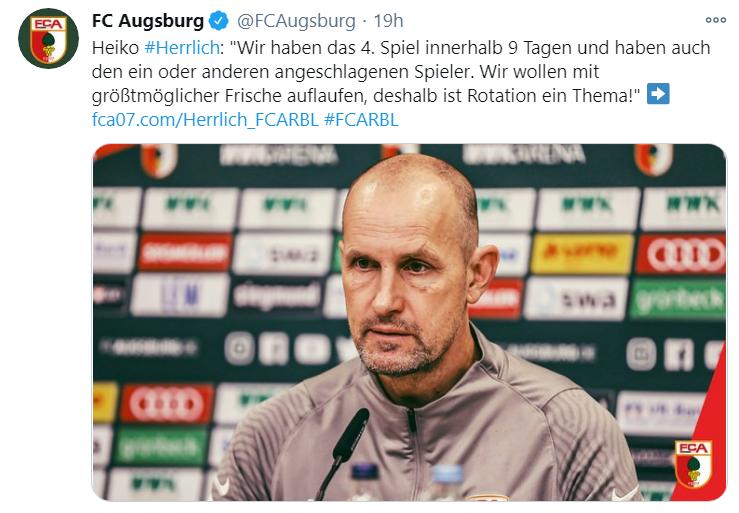This screenshot has width=739, height=513.
Task: Open the 19h timestamp link
Action: (x=388, y=21)
